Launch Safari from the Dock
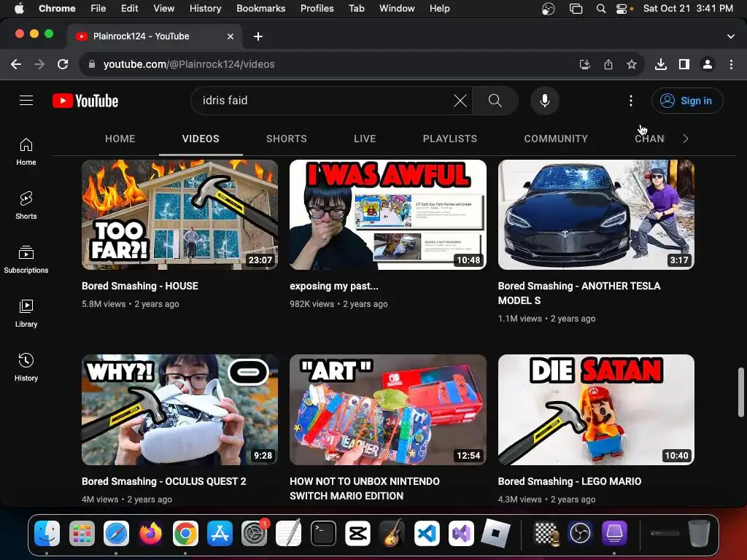The width and height of the screenshot is (747, 560). (x=116, y=533)
